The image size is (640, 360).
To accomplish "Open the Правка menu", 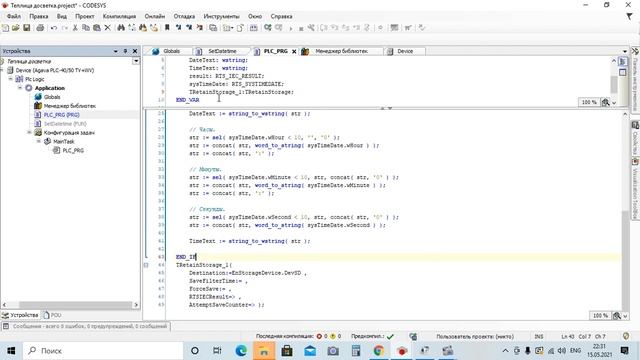I will click(x=39, y=16).
